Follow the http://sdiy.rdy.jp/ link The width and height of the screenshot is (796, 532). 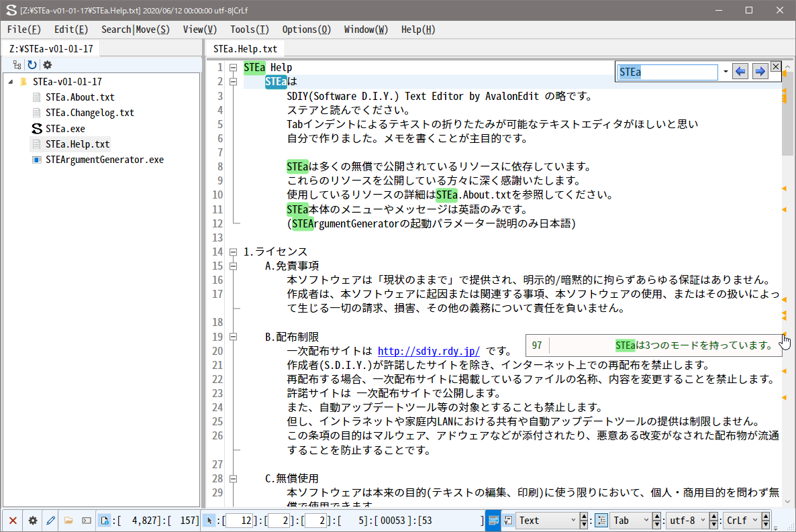tap(428, 352)
